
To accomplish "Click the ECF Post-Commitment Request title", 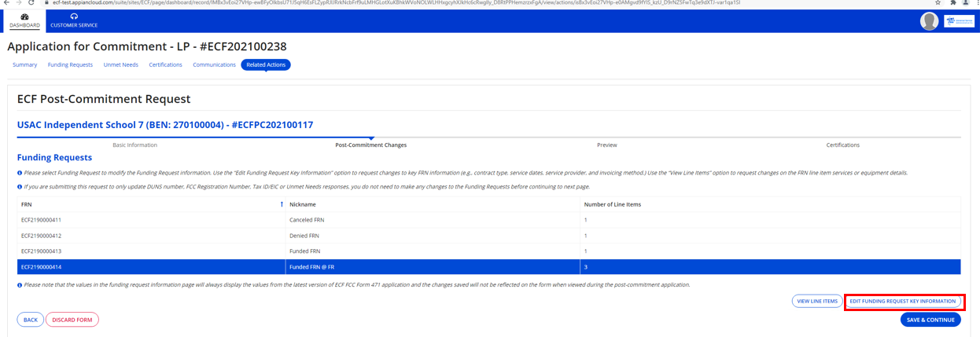I will [104, 99].
